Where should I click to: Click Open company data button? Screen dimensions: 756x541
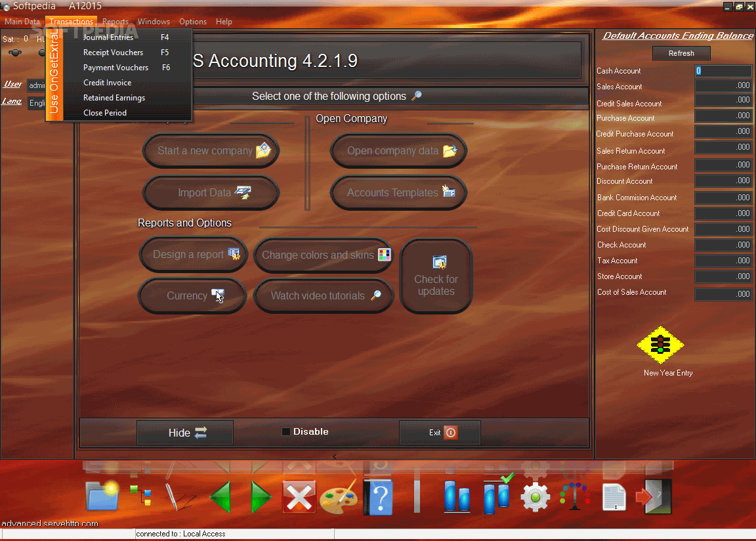(399, 150)
